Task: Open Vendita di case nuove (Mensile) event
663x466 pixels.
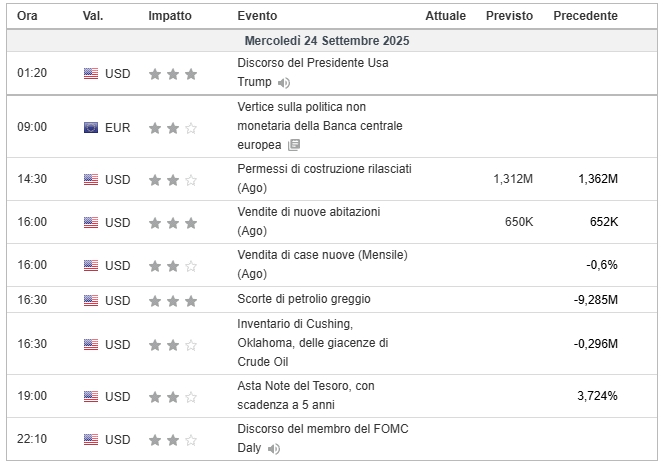Action: click(x=322, y=256)
